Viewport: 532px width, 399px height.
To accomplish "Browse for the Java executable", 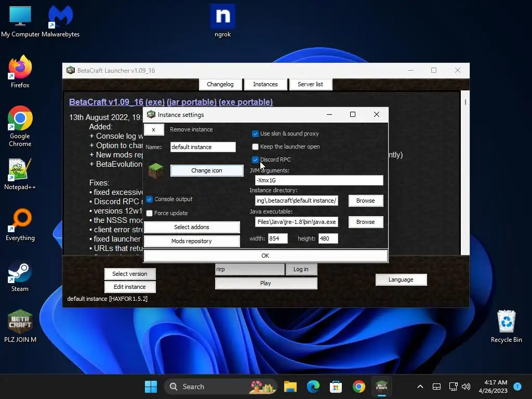I will click(x=366, y=222).
